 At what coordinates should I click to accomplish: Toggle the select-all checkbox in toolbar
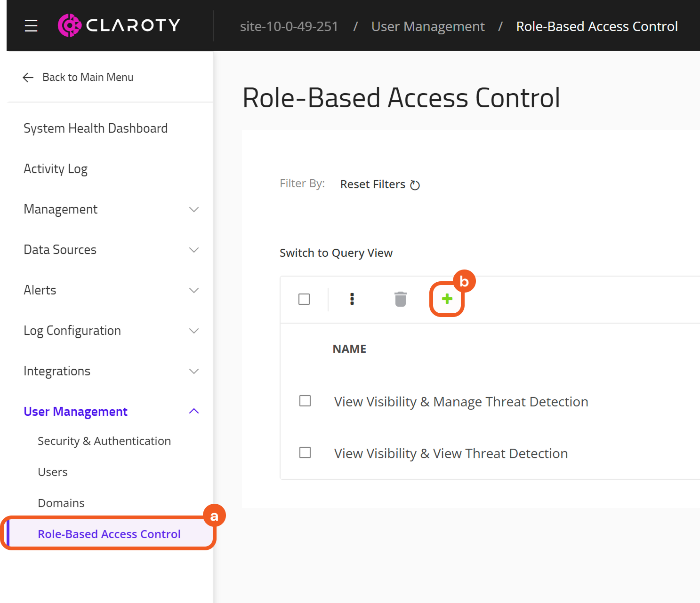304,299
